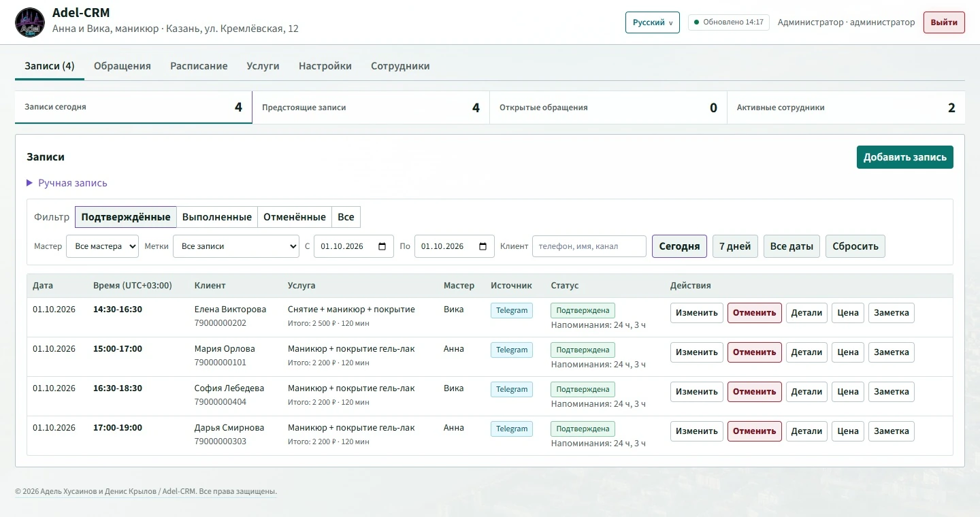Open calendar picker in the 'С' date field
This screenshot has height=517, width=980.
tap(382, 246)
